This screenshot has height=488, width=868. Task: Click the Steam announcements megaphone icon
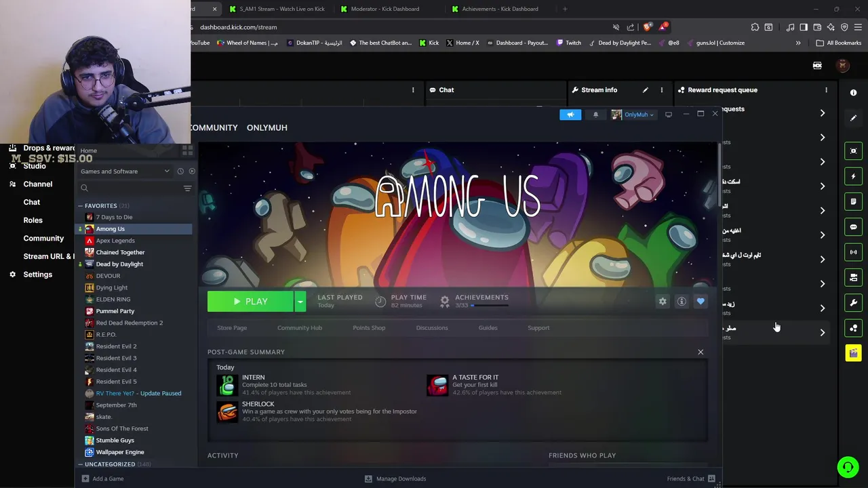point(570,115)
